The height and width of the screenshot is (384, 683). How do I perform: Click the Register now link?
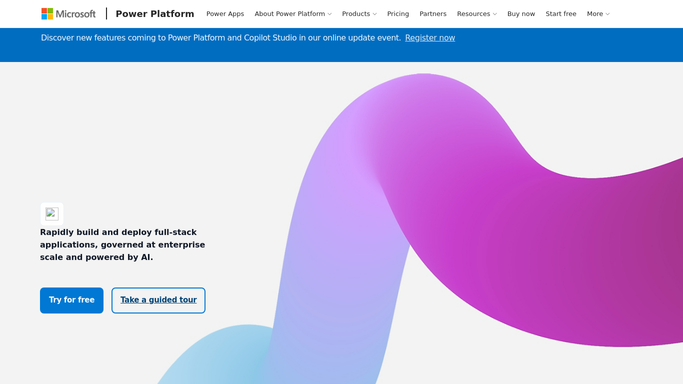pos(430,38)
